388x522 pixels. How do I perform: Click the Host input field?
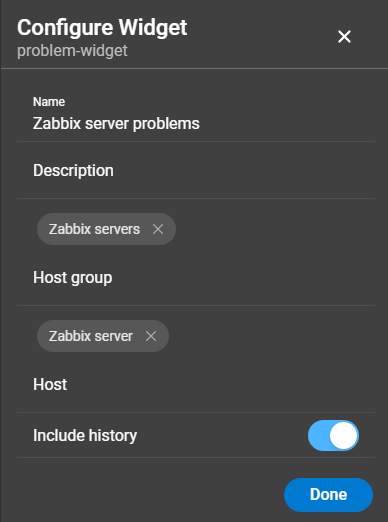pos(196,385)
